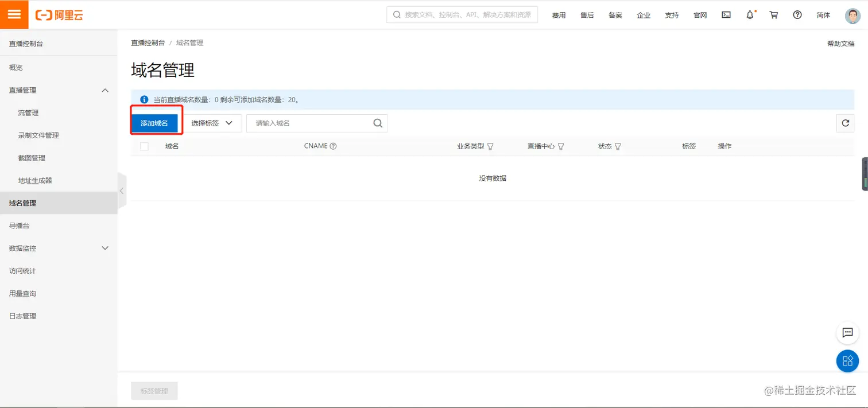Open the chat feedback floating button
This screenshot has height=408, width=868.
coord(847,333)
